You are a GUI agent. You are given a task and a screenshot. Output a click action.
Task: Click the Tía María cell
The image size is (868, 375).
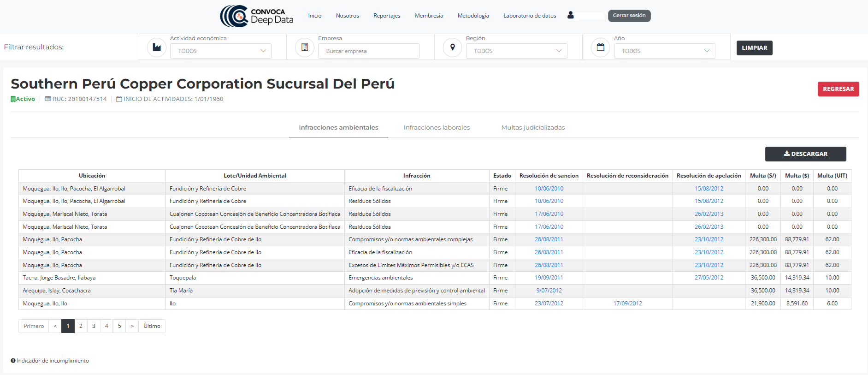pos(255,291)
